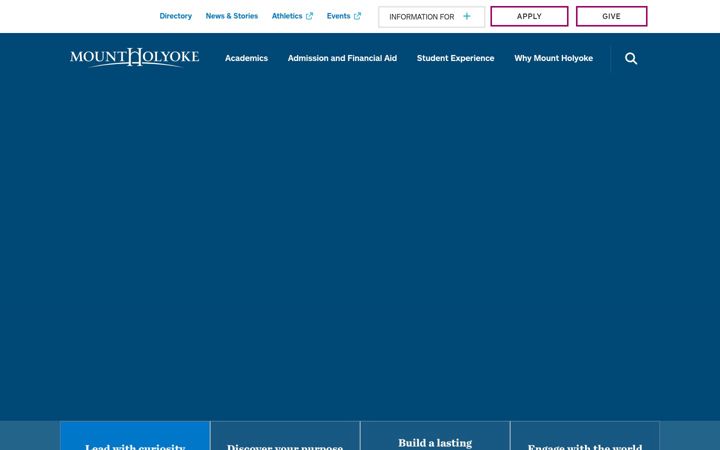Select the Build a lasting tab

[435, 436]
